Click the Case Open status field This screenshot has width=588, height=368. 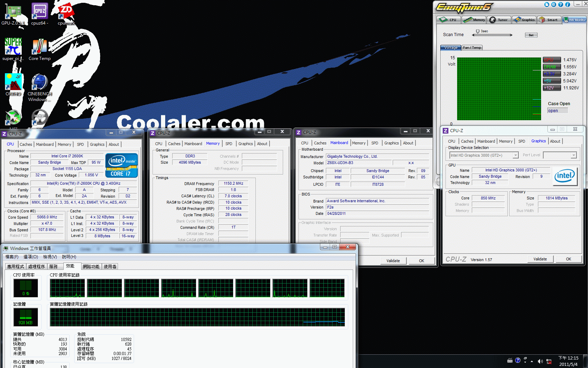[x=558, y=111]
